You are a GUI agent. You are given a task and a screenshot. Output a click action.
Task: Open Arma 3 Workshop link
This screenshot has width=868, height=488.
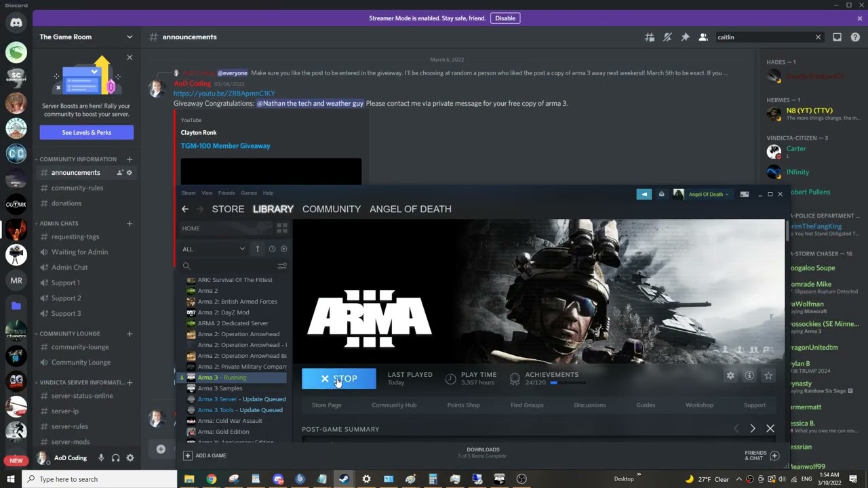(x=699, y=405)
